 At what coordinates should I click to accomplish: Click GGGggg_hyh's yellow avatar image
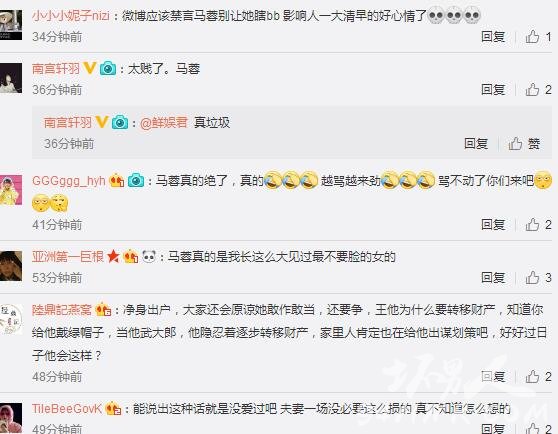point(11,190)
